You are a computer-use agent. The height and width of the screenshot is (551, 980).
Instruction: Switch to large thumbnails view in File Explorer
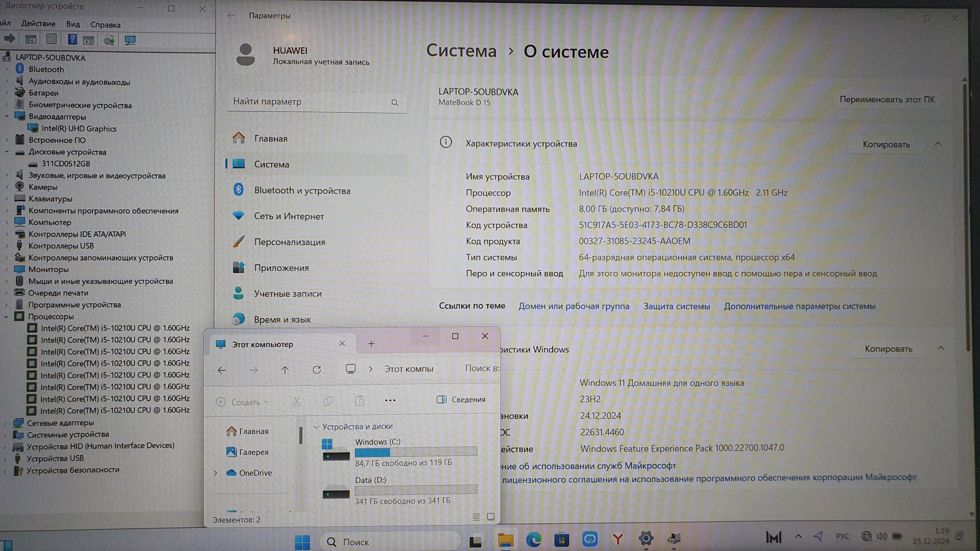(x=490, y=517)
